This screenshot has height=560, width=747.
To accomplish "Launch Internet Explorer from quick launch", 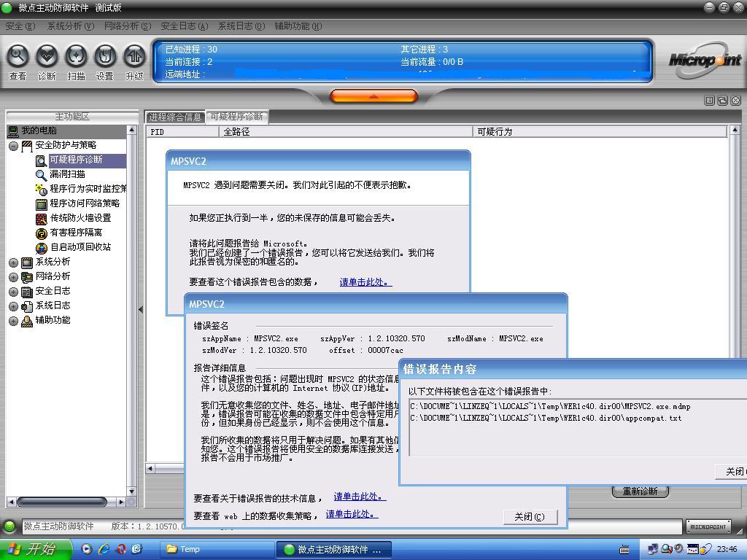I will (x=104, y=549).
